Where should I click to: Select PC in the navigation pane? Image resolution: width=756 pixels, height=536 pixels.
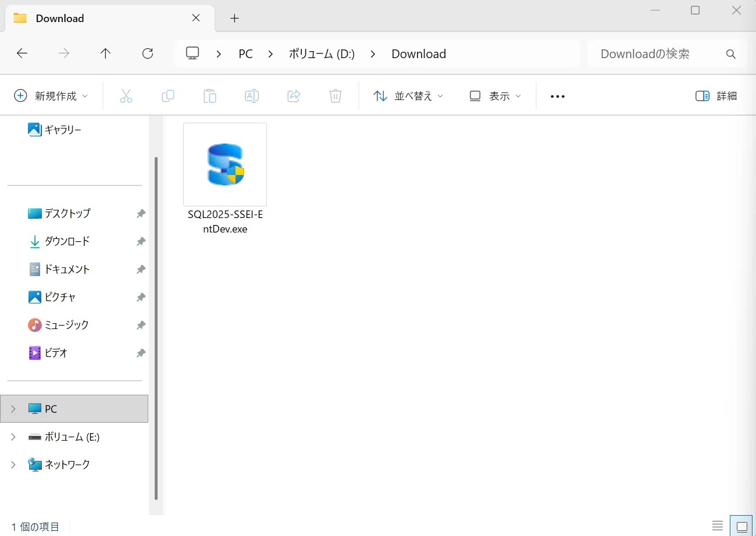[74, 409]
